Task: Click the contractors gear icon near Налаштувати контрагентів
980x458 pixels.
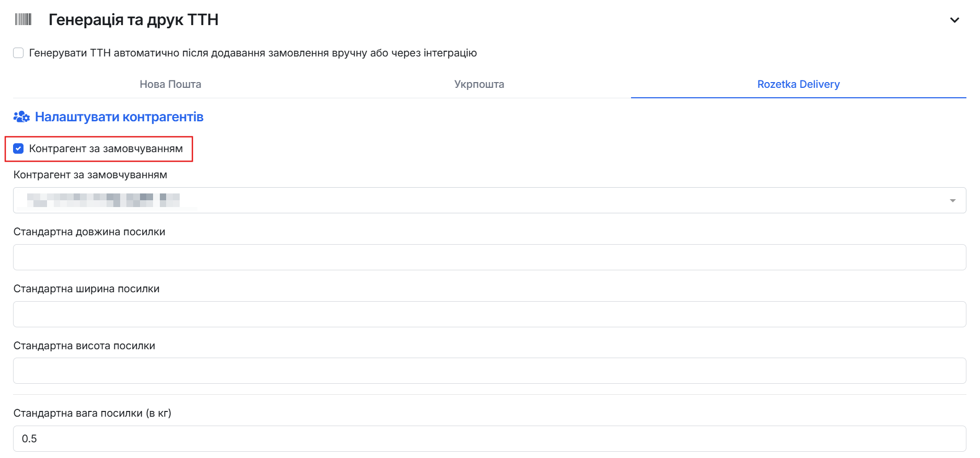Action: tap(21, 117)
